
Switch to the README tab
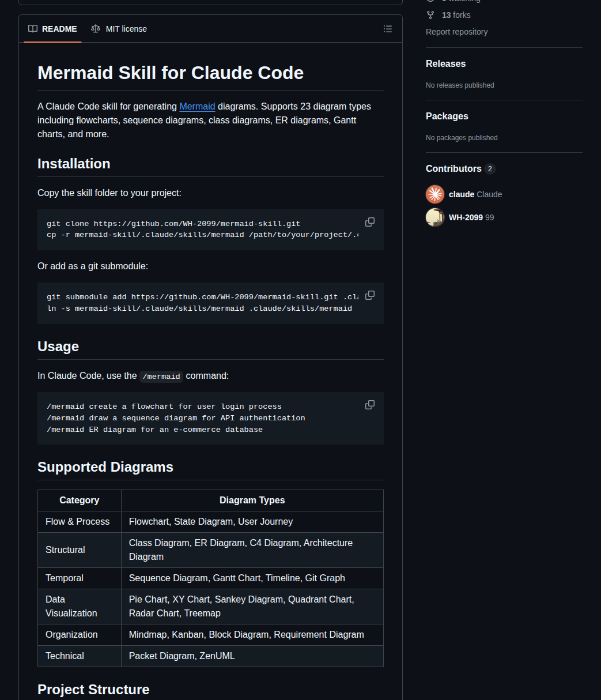(52, 29)
